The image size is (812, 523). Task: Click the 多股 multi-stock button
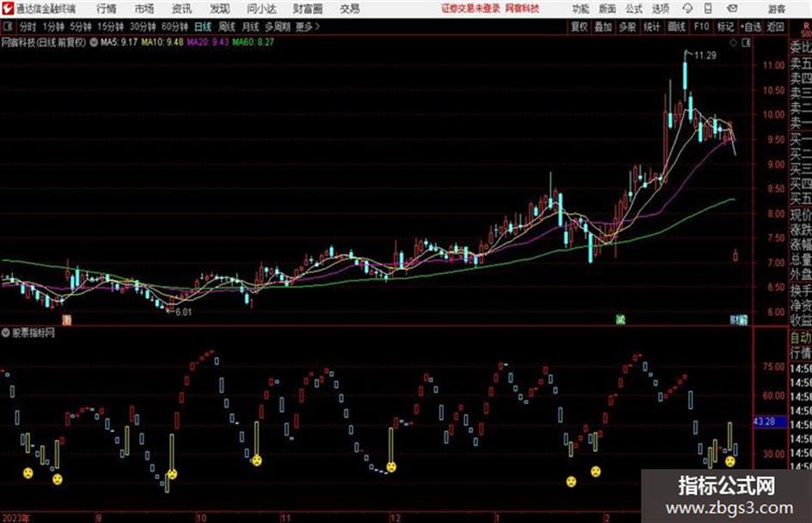pos(627,27)
